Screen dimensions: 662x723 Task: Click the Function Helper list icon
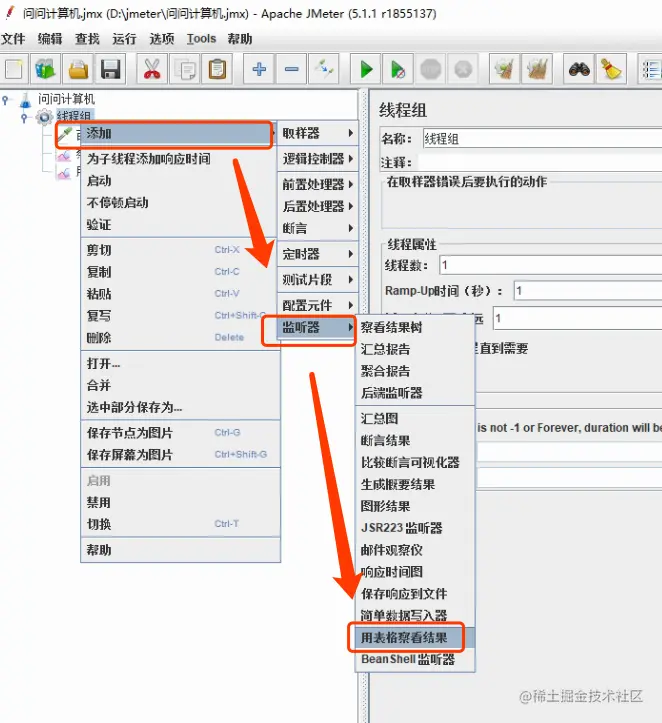point(650,70)
